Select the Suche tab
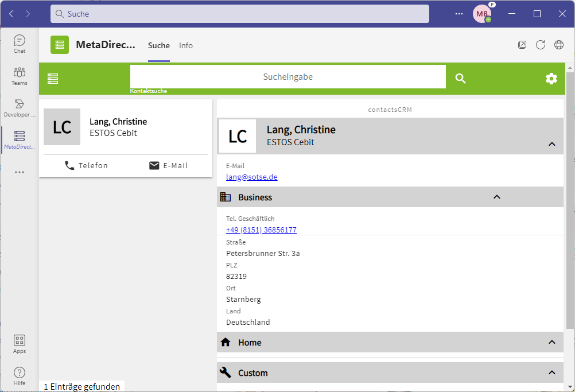Screen dimensions: 575x392 click(159, 45)
